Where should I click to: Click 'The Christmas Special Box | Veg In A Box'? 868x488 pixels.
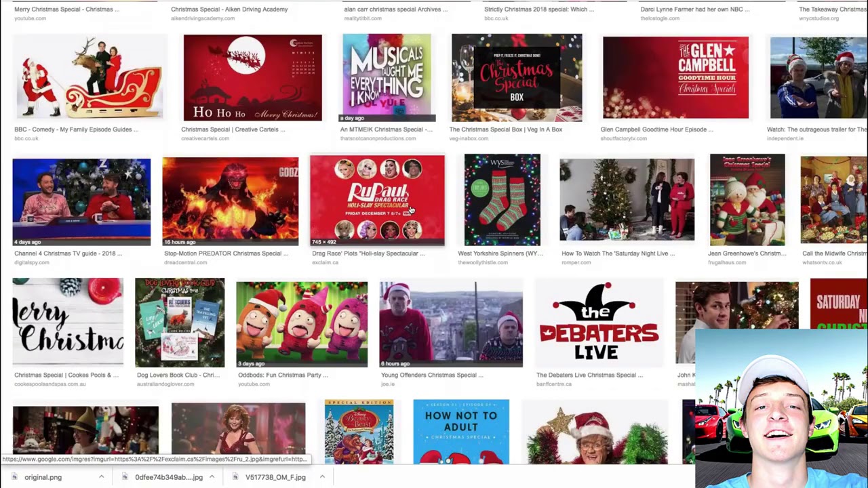[506, 129]
